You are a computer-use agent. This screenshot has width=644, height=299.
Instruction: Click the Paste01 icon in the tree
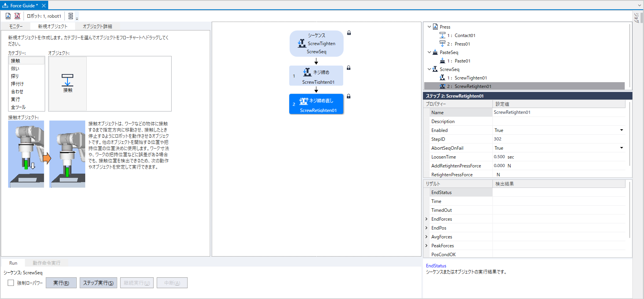point(442,61)
